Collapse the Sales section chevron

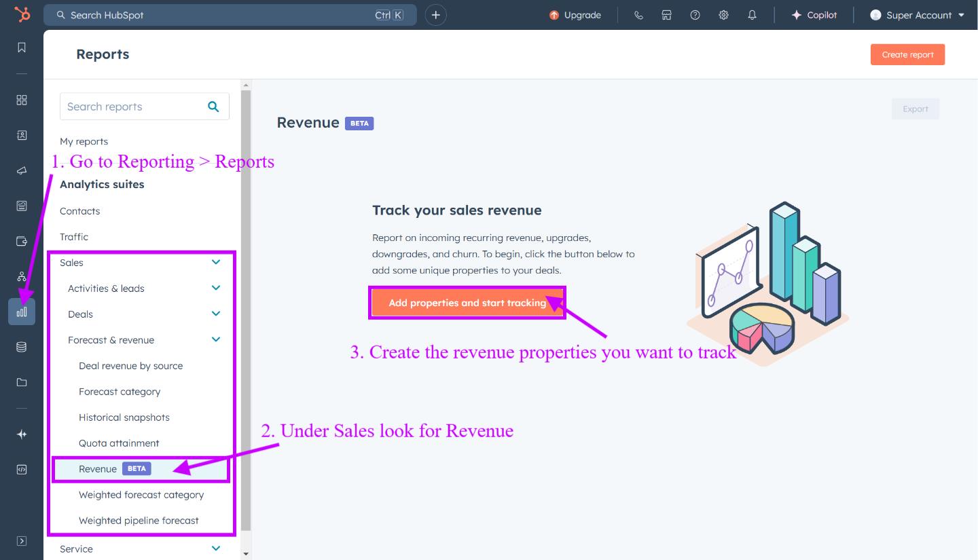tap(216, 262)
